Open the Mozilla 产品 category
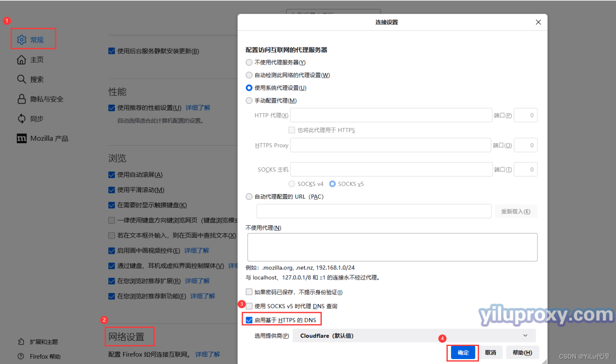The image size is (616, 364). click(49, 138)
